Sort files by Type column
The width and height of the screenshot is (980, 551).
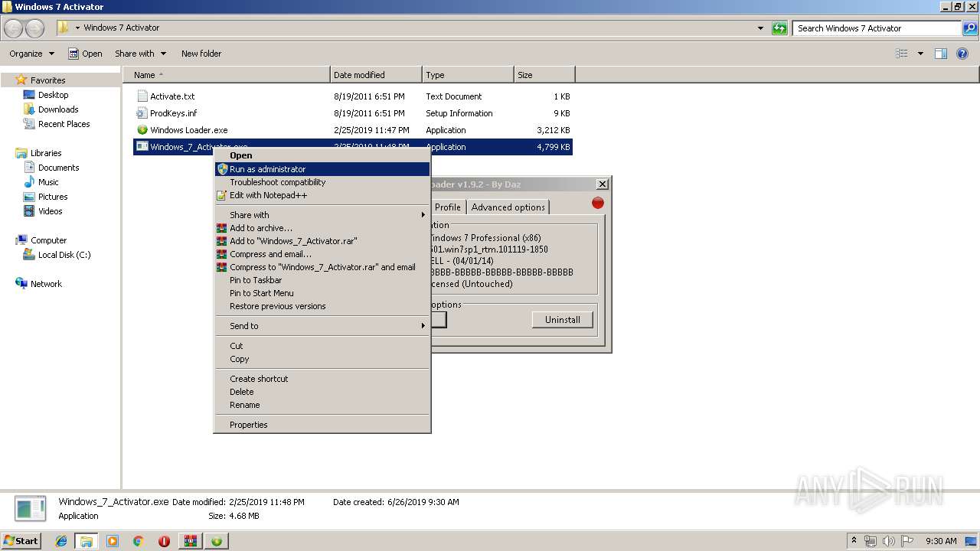coord(468,75)
